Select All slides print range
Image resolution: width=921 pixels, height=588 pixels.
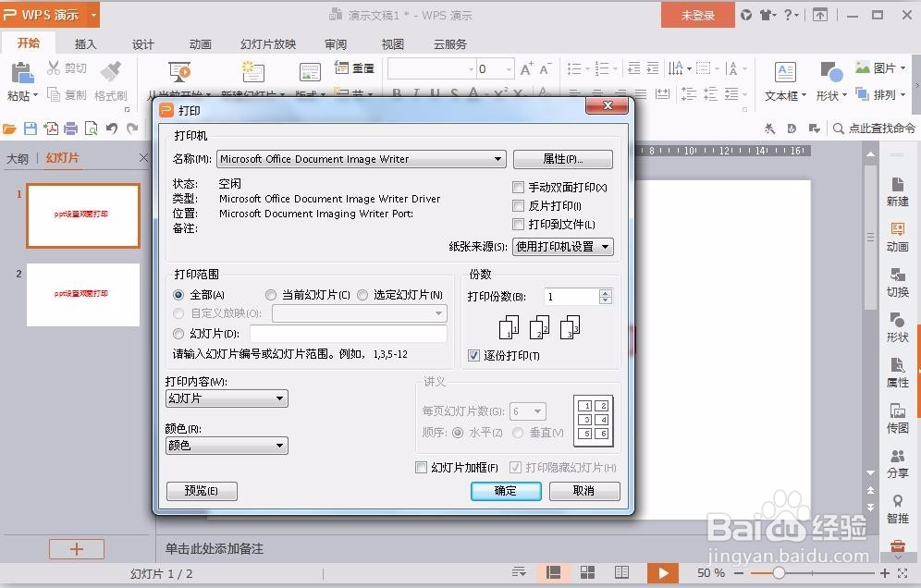click(178, 295)
